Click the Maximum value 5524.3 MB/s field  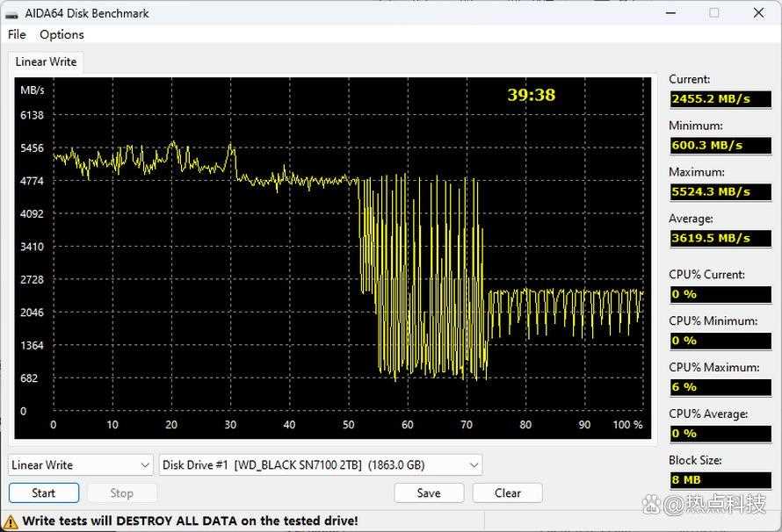(x=720, y=191)
